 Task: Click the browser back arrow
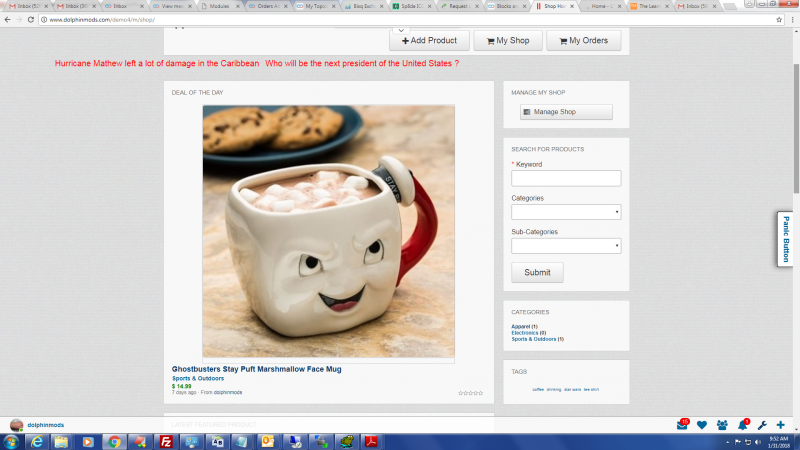[7, 19]
